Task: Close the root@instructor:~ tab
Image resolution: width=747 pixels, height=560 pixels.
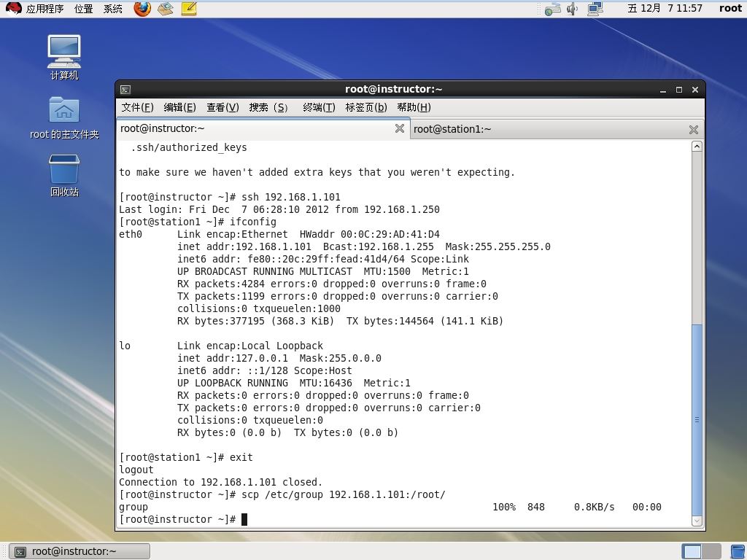Action: tap(400, 128)
